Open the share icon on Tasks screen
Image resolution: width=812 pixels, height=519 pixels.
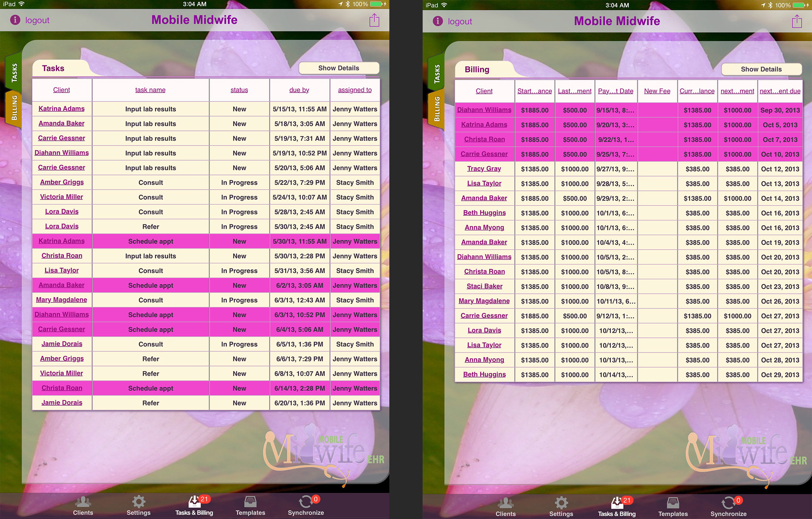[374, 20]
